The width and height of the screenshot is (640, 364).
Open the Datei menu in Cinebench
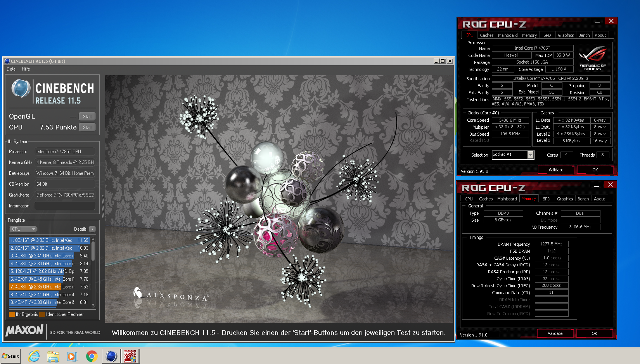pyautogui.click(x=12, y=69)
